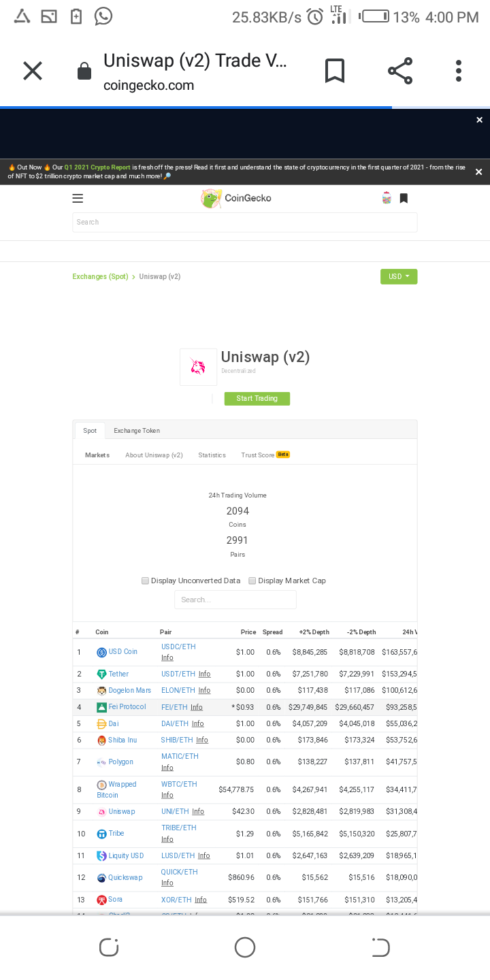Click the USD Coin icon
The image size is (490, 980).
(x=101, y=652)
